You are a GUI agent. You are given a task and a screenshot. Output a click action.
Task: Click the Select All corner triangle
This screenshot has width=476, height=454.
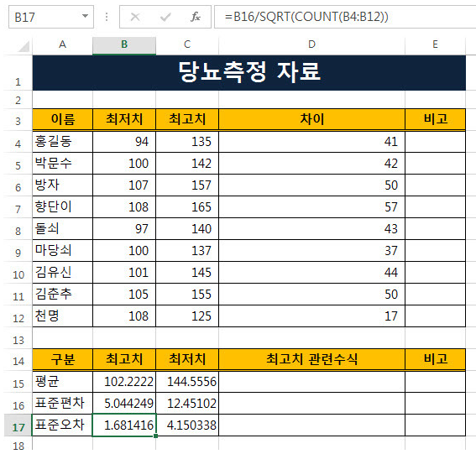coord(24,46)
